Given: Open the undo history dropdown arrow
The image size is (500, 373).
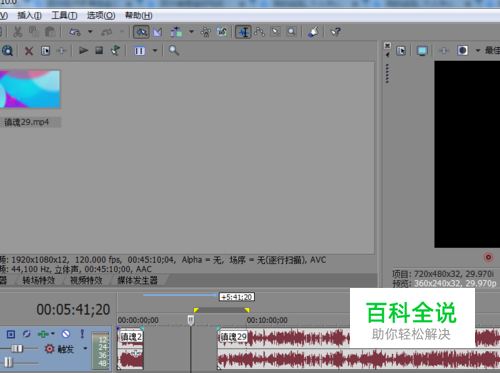Looking at the screenshot, I should click(x=90, y=32).
